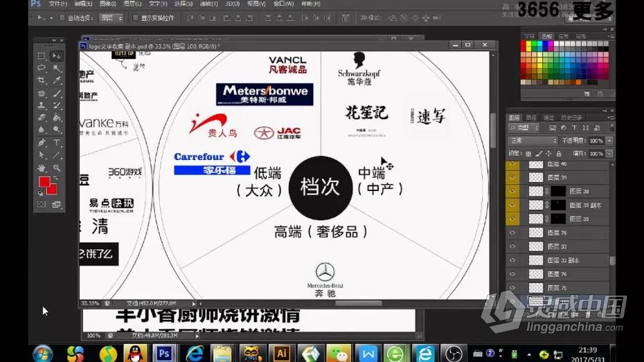The height and width of the screenshot is (362, 644).
Task: Select the Blur tool
Action: pos(42,129)
